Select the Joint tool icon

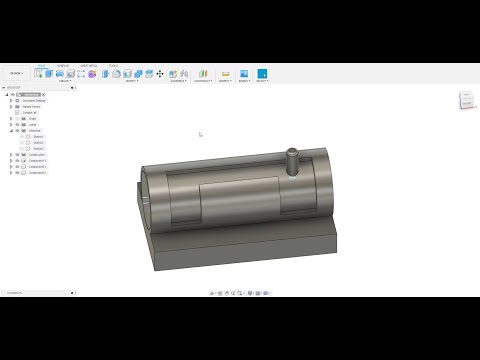(184, 74)
